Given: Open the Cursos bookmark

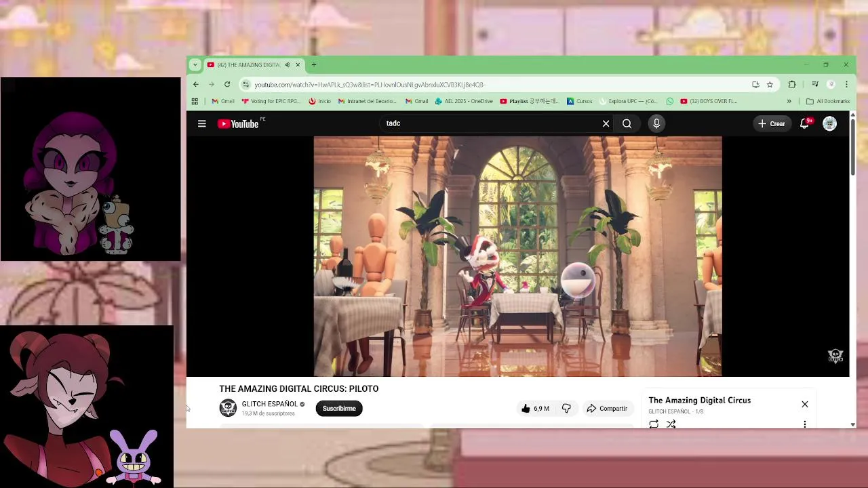Looking at the screenshot, I should [x=580, y=102].
